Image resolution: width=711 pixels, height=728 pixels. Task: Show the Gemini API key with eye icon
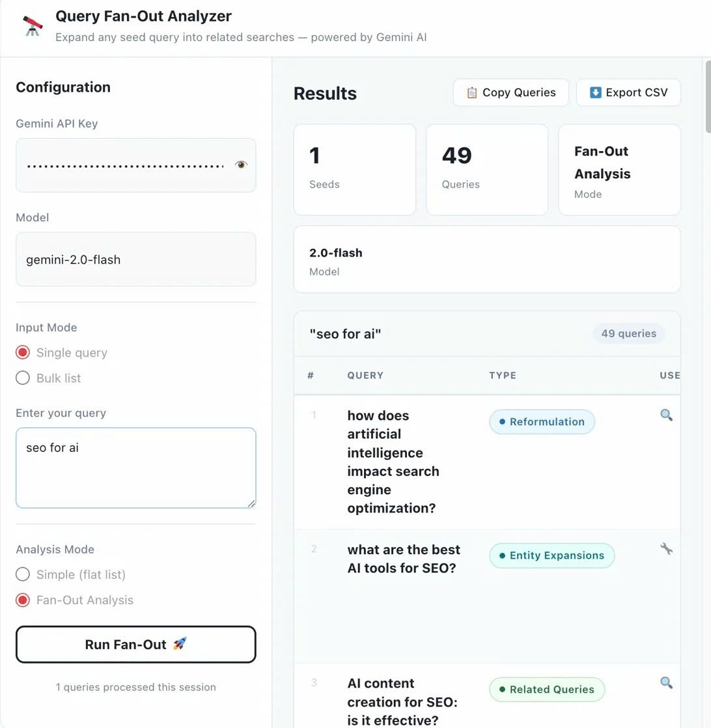241,165
